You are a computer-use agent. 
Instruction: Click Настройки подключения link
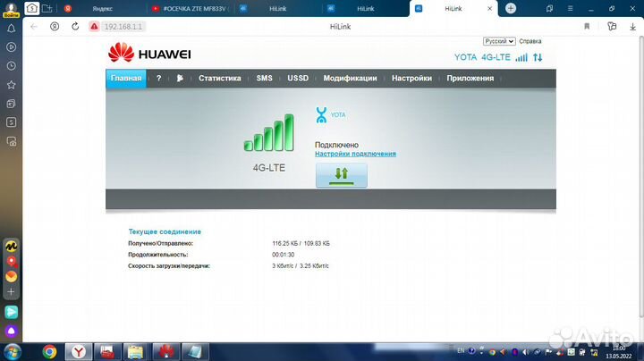pos(355,154)
